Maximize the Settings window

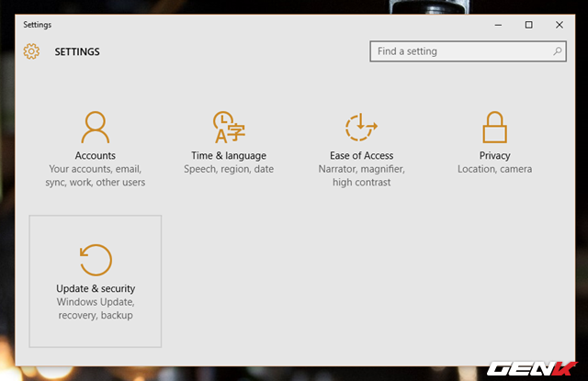pyautogui.click(x=528, y=25)
